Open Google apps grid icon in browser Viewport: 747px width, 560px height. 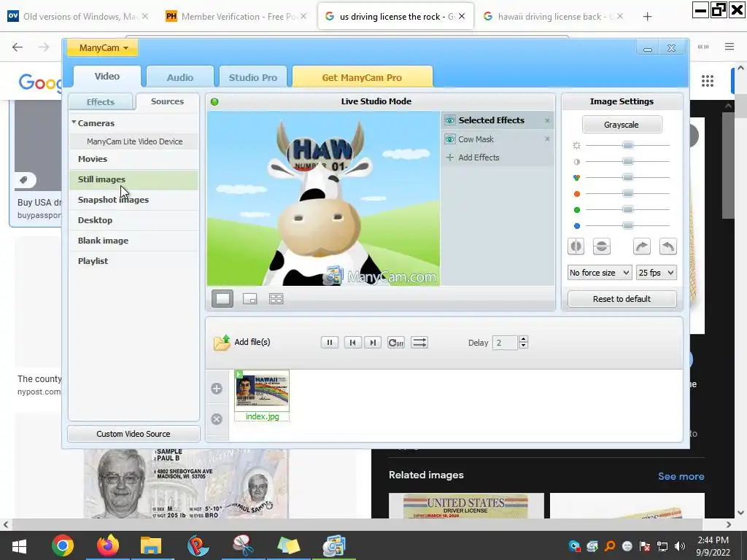[708, 81]
